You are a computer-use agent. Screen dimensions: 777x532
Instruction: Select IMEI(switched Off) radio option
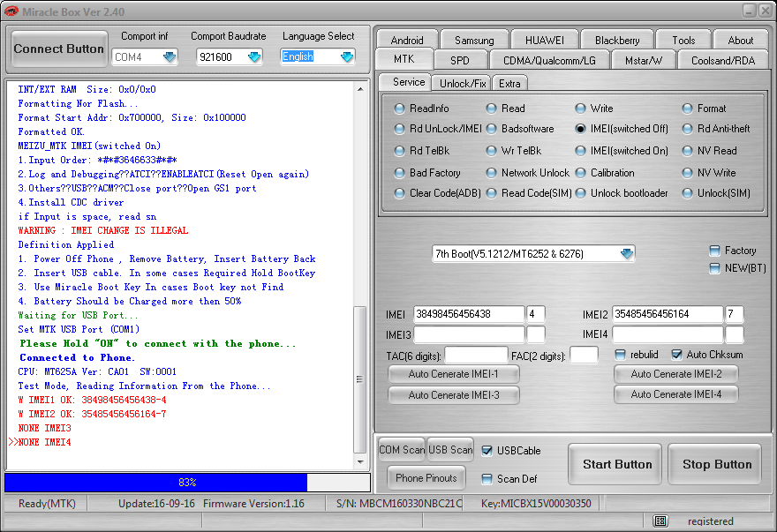580,129
